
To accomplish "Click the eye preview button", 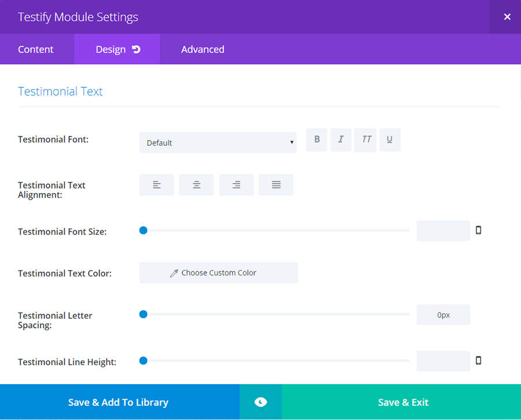I will point(261,402).
